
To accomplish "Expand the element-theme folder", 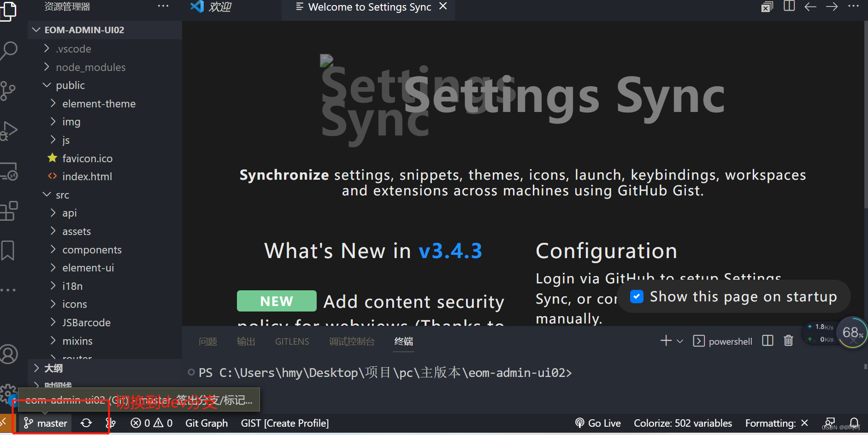I will 105,104.
